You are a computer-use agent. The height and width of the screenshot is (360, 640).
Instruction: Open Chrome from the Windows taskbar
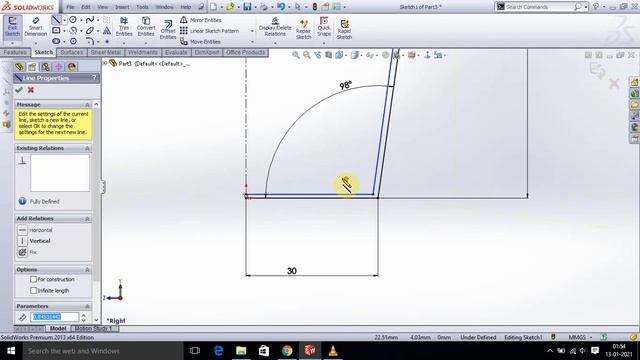coord(287,351)
